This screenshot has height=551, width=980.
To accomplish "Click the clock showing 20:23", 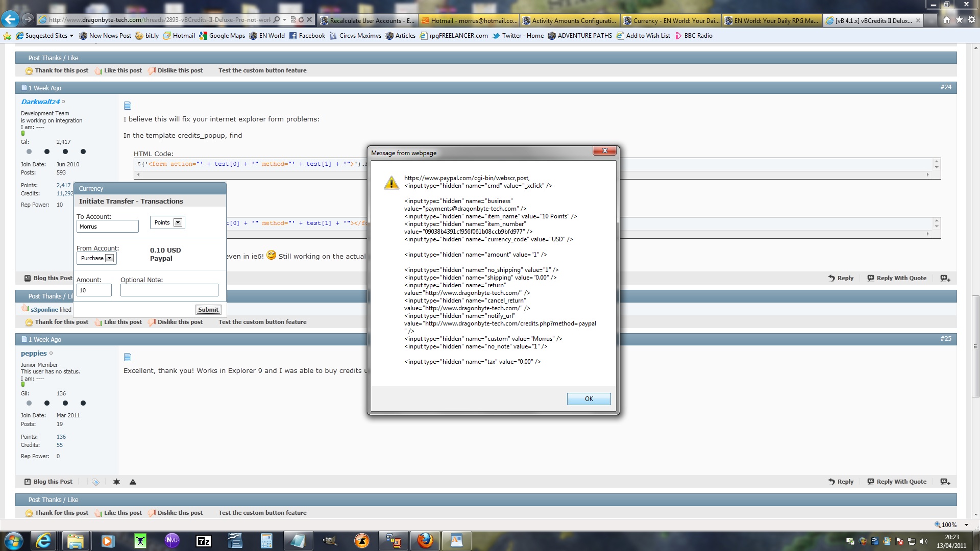I will 951,537.
